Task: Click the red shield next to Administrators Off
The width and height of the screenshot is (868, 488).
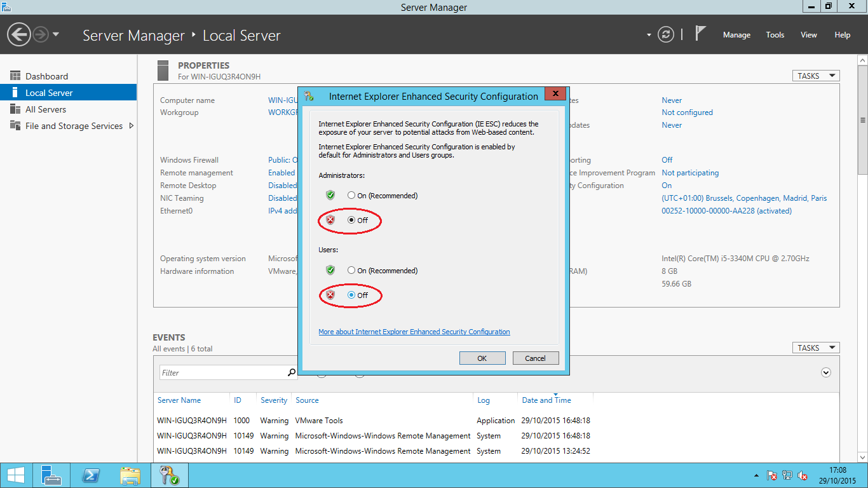Action: point(330,220)
